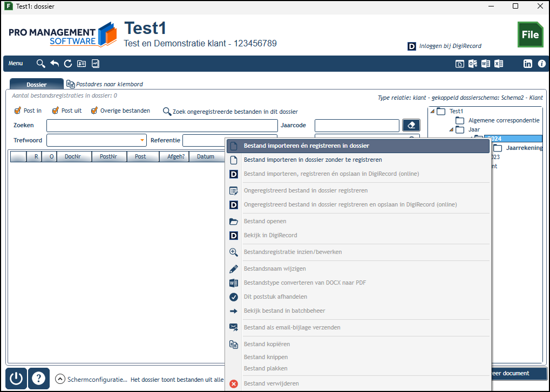This screenshot has height=392, width=550.
Task: Open the LinkedIn icon
Action: click(x=527, y=64)
